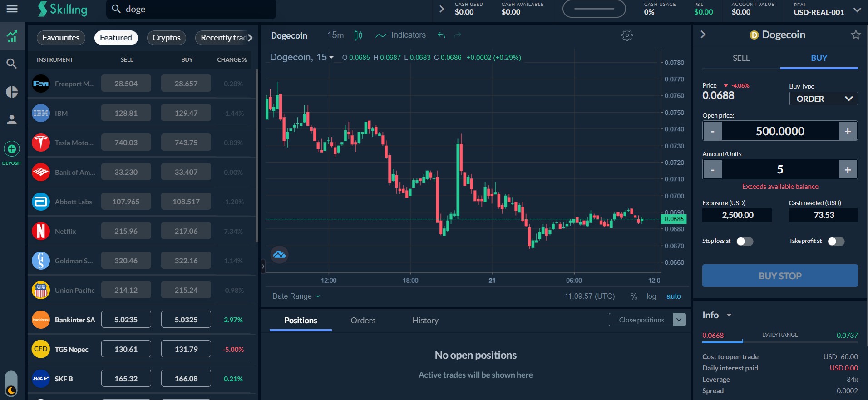
Task: Switch to the Orders tab
Action: point(363,321)
